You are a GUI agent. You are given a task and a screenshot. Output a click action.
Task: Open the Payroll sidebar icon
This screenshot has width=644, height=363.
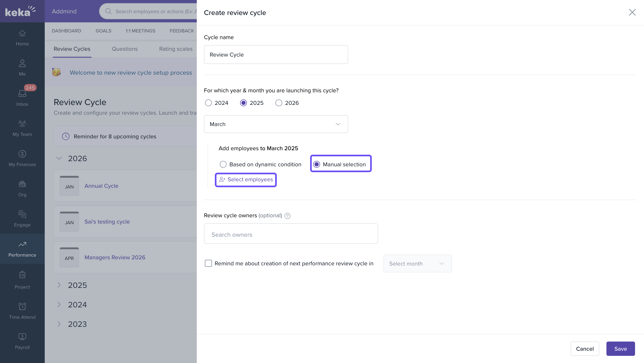[x=22, y=337]
